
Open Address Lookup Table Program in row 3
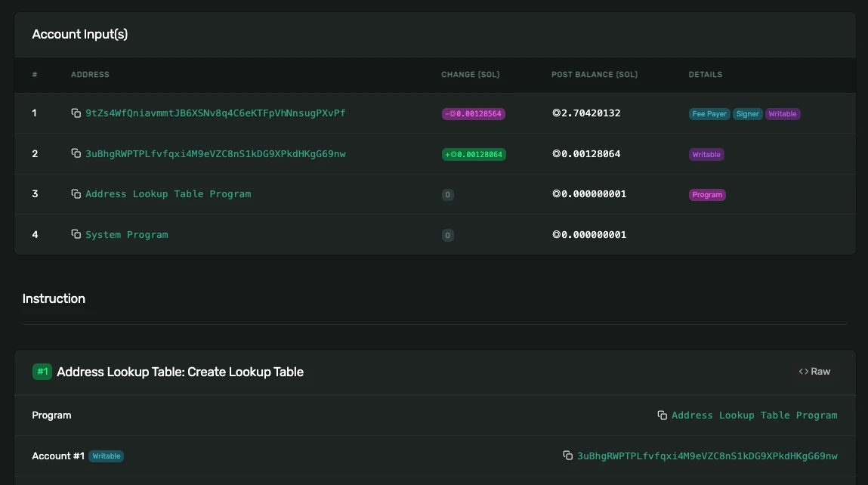(168, 194)
